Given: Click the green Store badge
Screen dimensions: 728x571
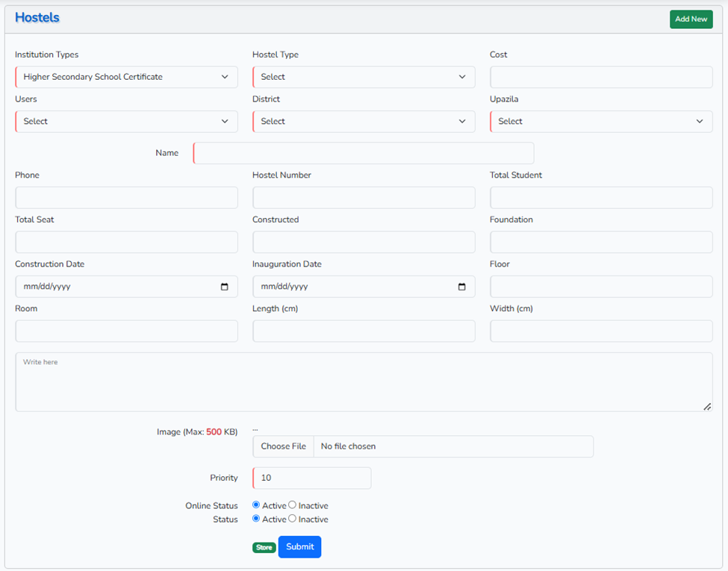Looking at the screenshot, I should (x=264, y=547).
